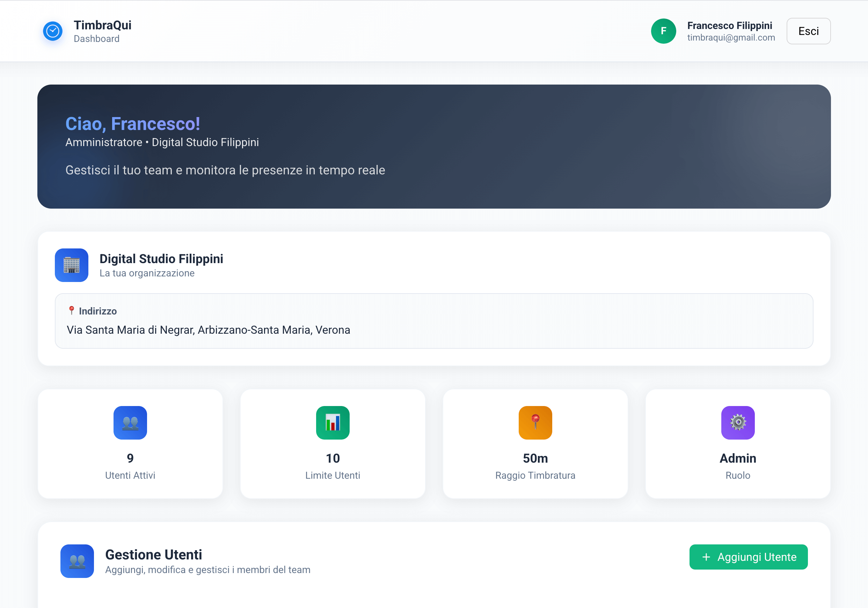Click the TimbraQui title text
This screenshot has height=608, width=868.
tap(102, 25)
